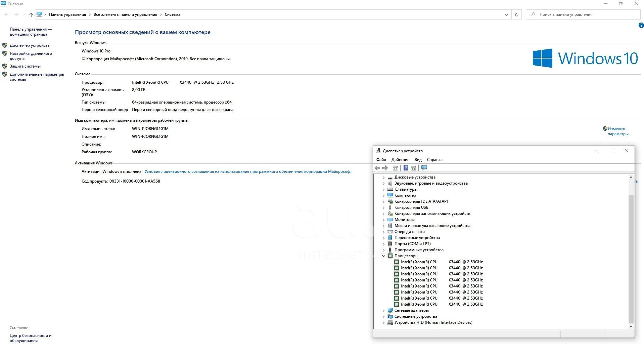Expand Порты (COM и LPT) node
The height and width of the screenshot is (349, 644).
coord(384,244)
